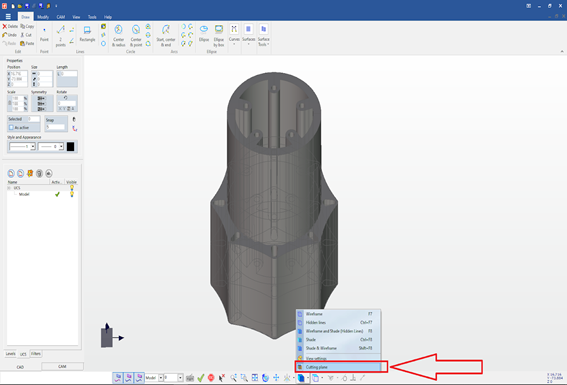The width and height of the screenshot is (567, 385).
Task: Enable the As active checkbox
Action: tap(11, 128)
